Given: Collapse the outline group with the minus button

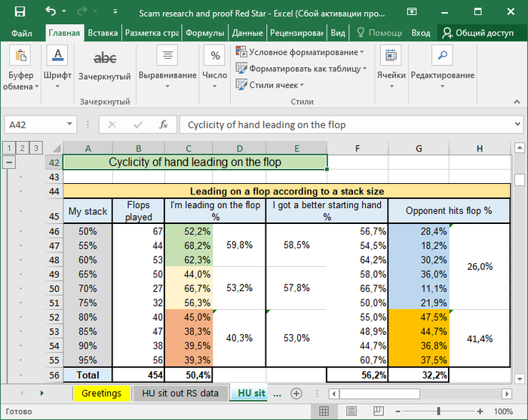Looking at the screenshot, I should tap(10, 162).
